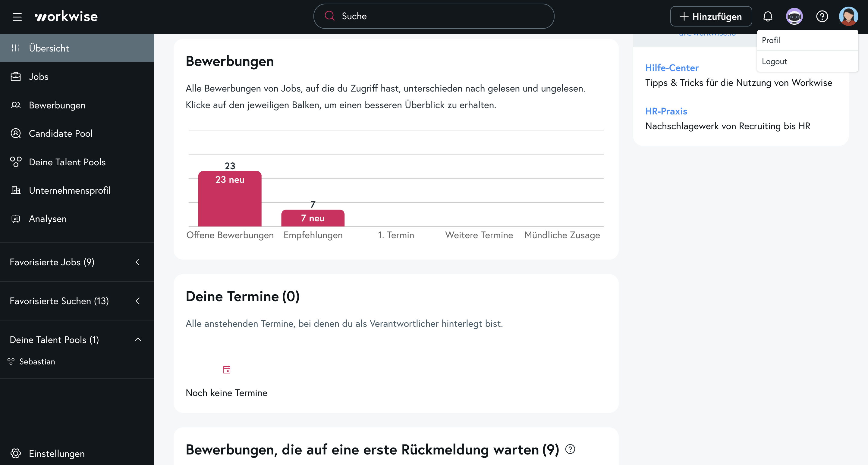868x465 pixels.
Task: Click the help question mark icon in header
Action: coord(822,17)
